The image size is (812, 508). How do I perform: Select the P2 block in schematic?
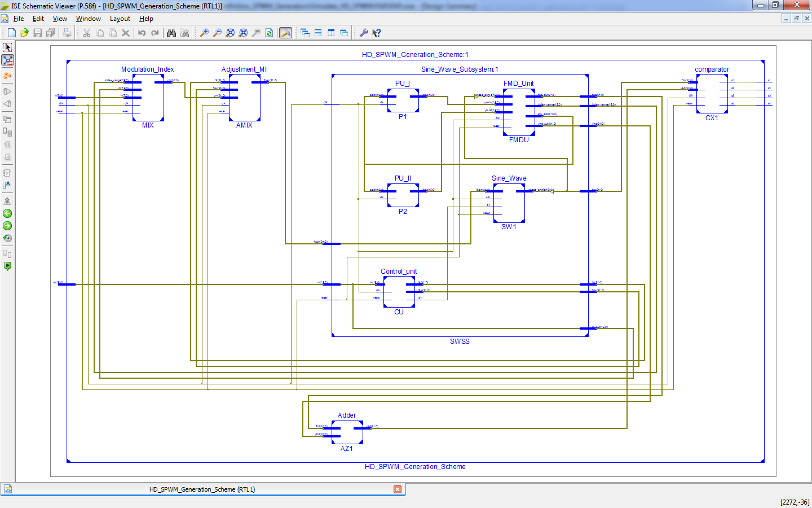(403, 195)
